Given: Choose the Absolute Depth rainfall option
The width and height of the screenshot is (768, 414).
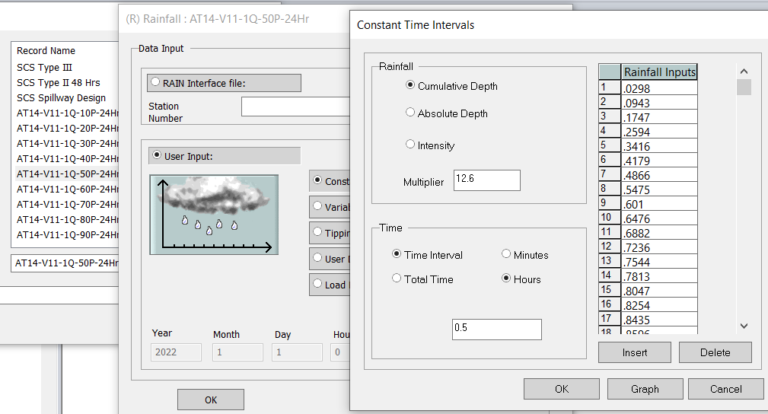Looking at the screenshot, I should click(x=411, y=113).
